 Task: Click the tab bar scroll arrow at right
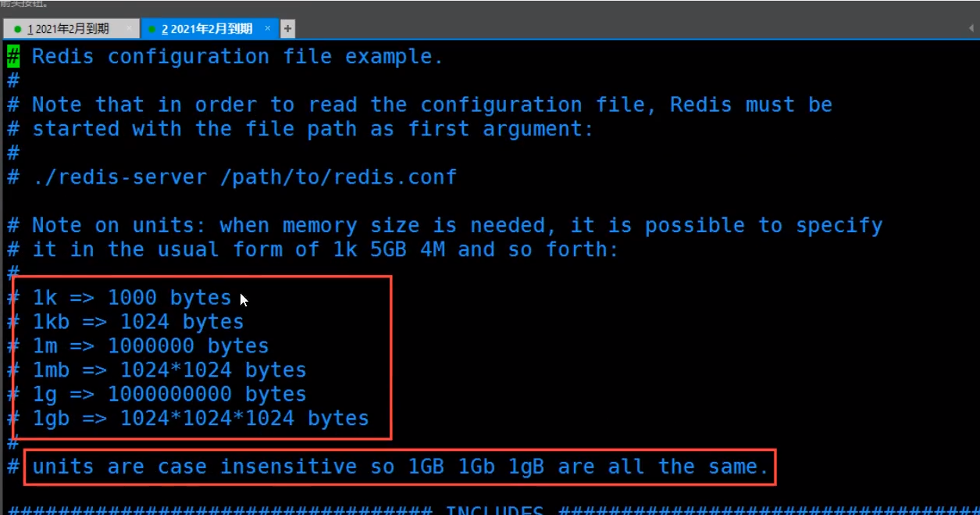click(x=971, y=29)
